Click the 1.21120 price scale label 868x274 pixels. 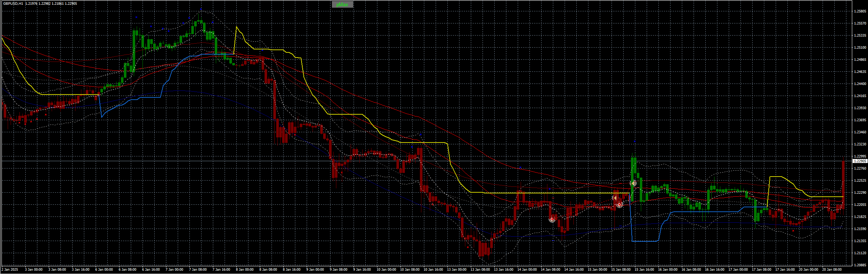(x=861, y=253)
